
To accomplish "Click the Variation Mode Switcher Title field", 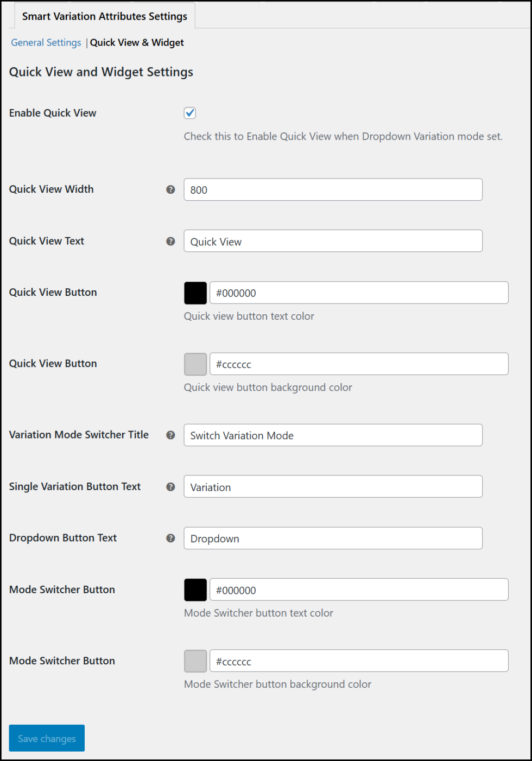I will pyautogui.click(x=333, y=435).
